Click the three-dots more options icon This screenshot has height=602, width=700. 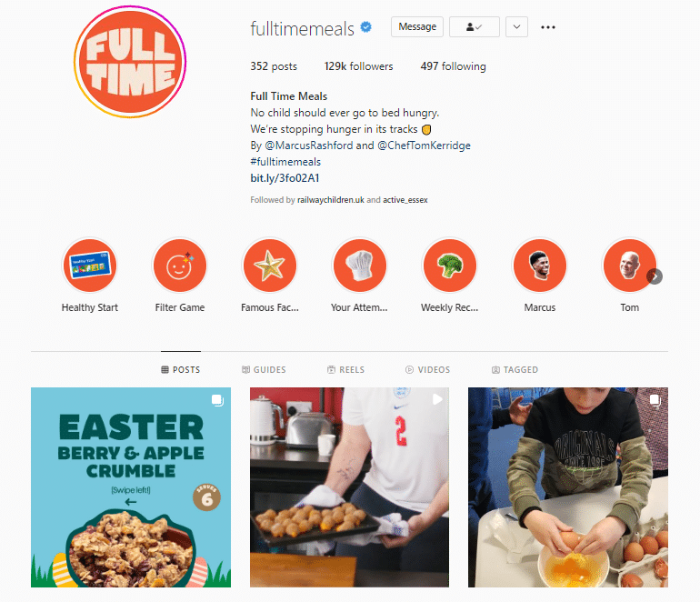(548, 27)
